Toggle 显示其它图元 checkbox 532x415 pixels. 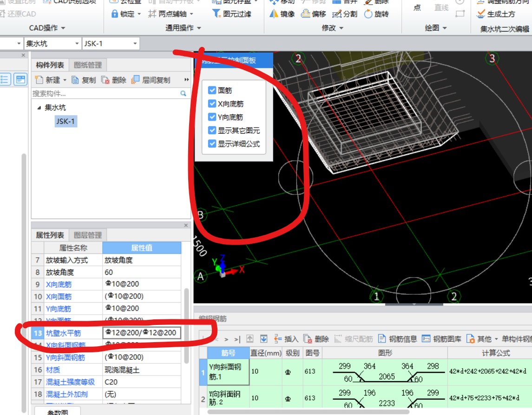(x=212, y=130)
